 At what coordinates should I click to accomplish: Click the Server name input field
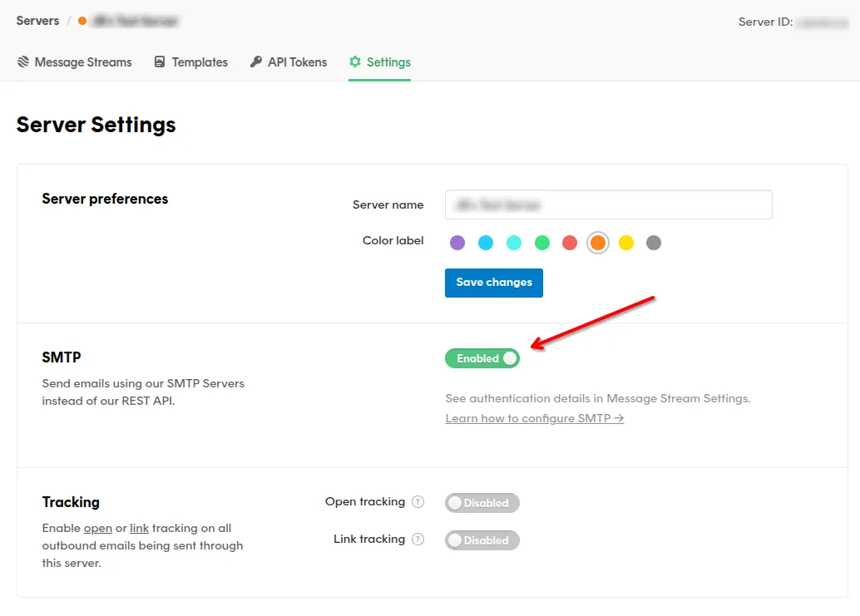coord(609,205)
